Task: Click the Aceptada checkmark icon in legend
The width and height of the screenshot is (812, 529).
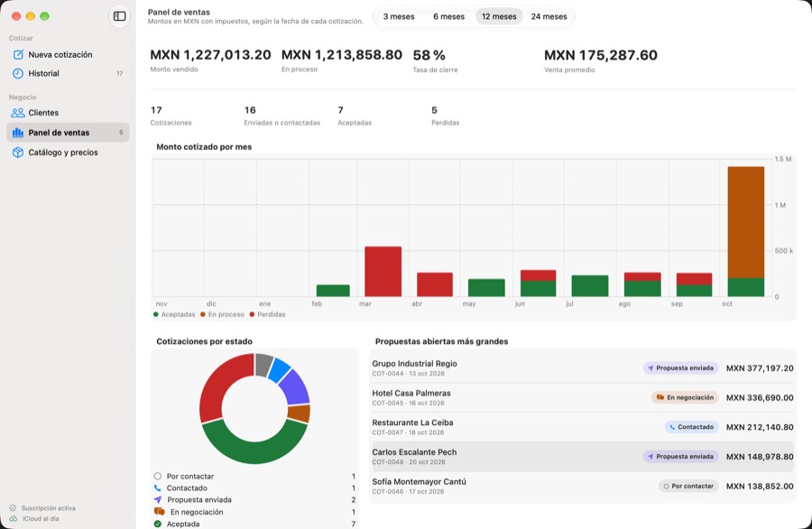Action: tap(157, 524)
